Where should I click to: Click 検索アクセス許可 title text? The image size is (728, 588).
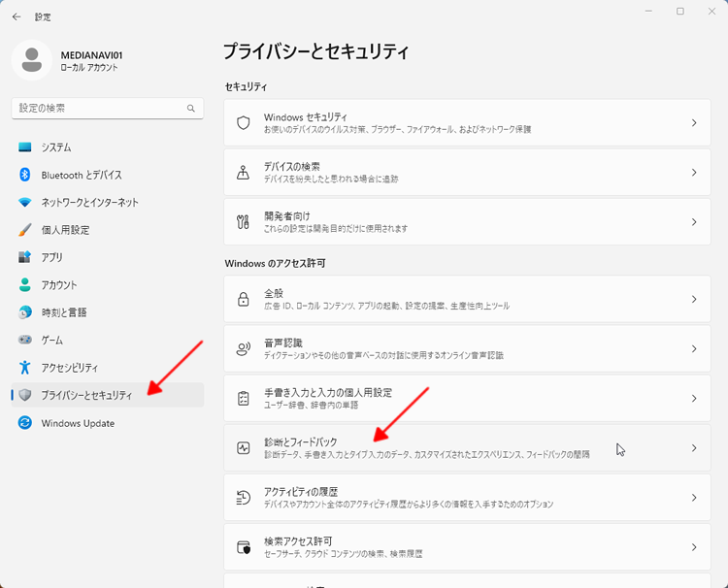tap(298, 541)
